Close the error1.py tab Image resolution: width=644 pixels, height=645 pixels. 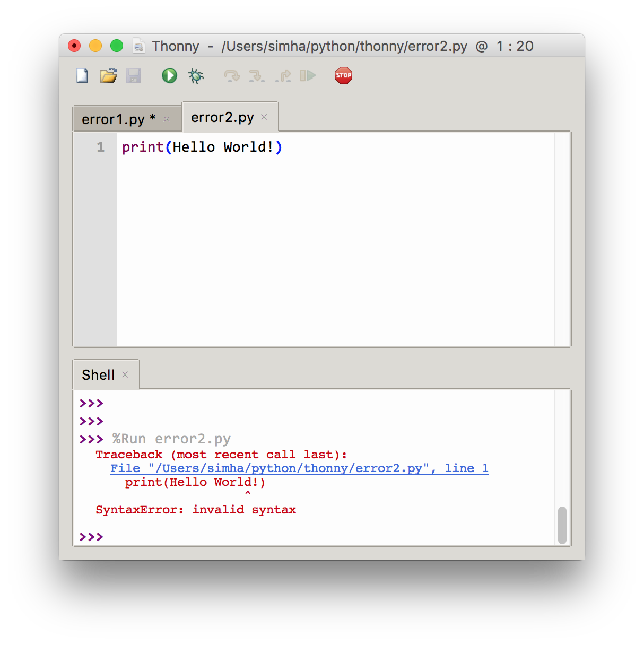(167, 119)
